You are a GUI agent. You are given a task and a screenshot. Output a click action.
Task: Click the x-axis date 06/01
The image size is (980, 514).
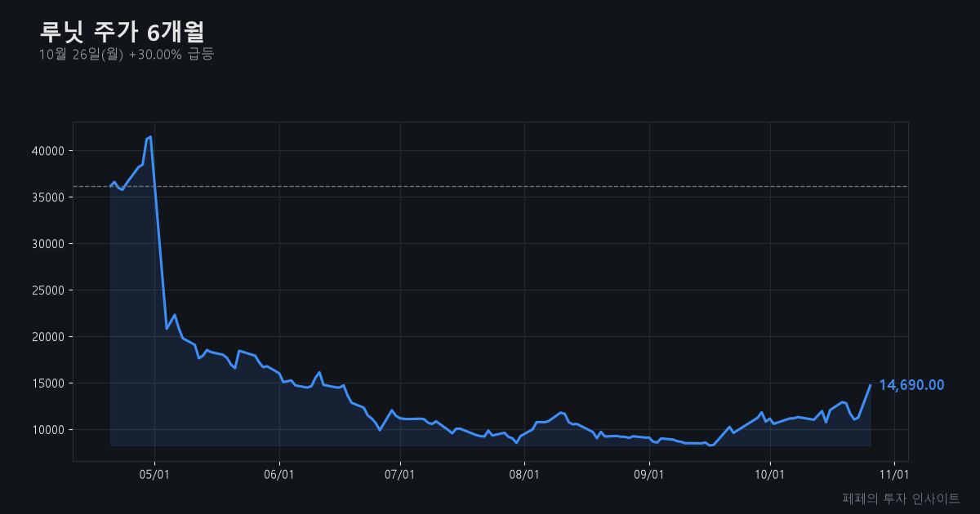[279, 475]
